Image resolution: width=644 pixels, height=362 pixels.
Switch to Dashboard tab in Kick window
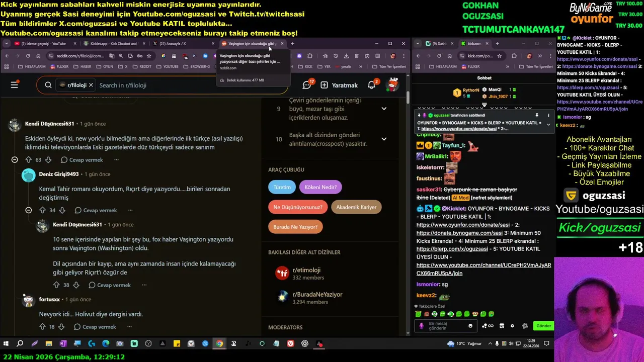439,44
